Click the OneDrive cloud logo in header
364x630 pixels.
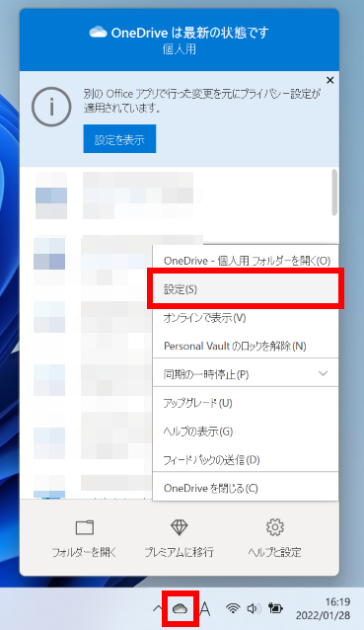tap(98, 32)
